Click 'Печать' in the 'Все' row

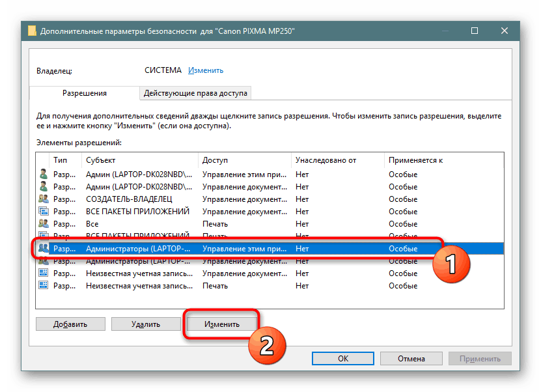(215, 224)
